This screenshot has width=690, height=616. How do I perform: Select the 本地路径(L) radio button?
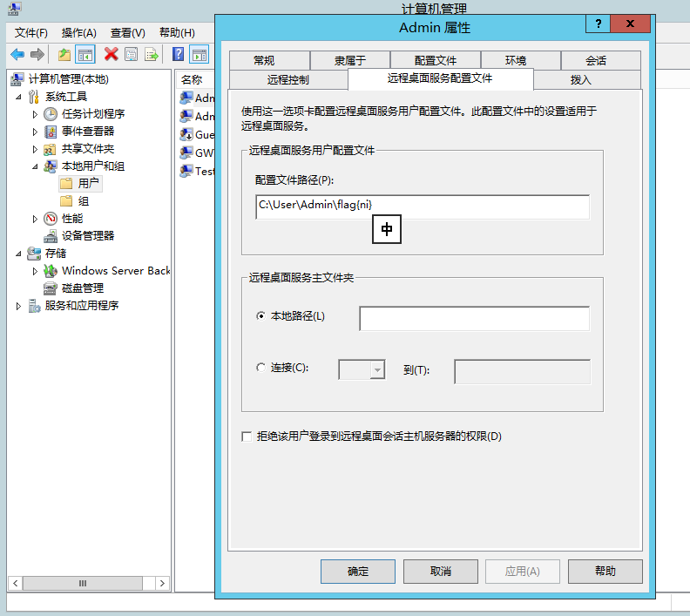(260, 315)
